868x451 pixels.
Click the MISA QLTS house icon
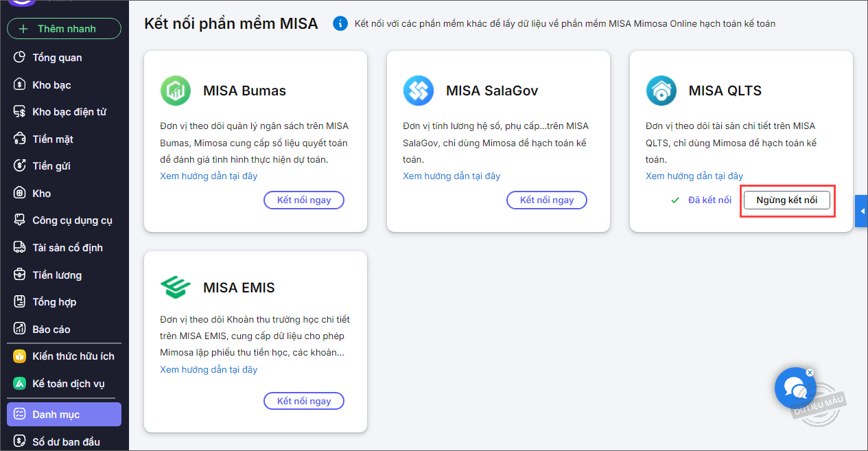tap(661, 91)
